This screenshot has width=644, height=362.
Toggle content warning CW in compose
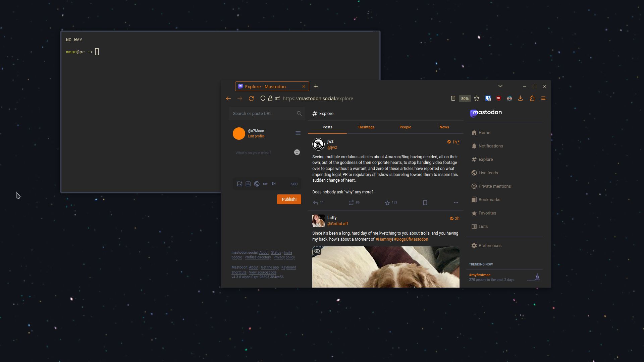pos(265,184)
